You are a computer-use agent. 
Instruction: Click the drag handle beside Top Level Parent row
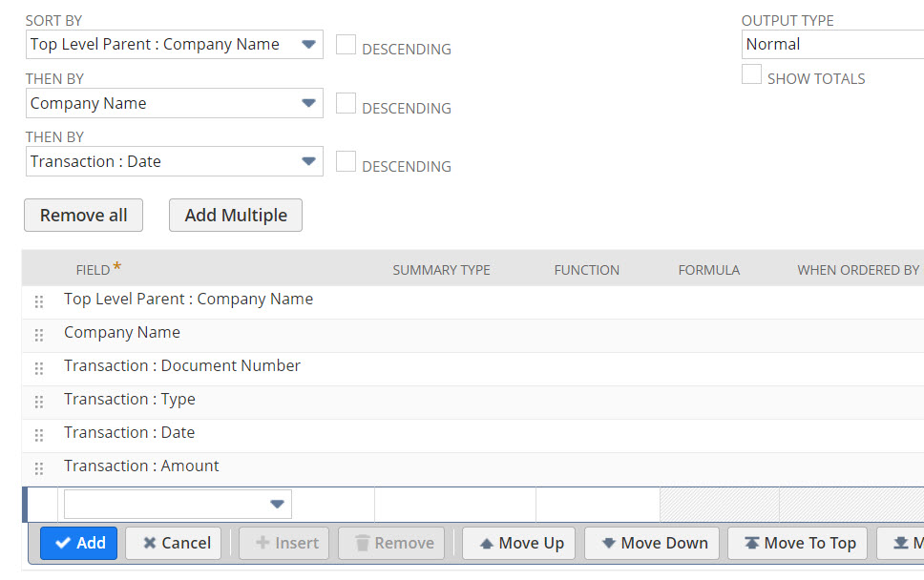pyautogui.click(x=39, y=300)
